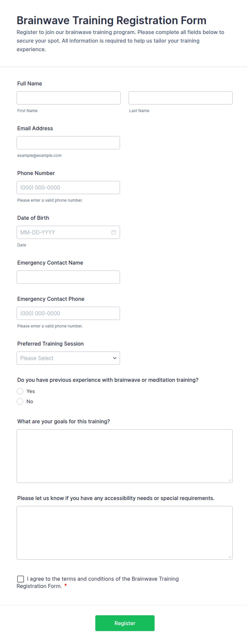This screenshot has width=247, height=644.
Task: Click the resize handle of goals textarea
Action: coord(230,480)
